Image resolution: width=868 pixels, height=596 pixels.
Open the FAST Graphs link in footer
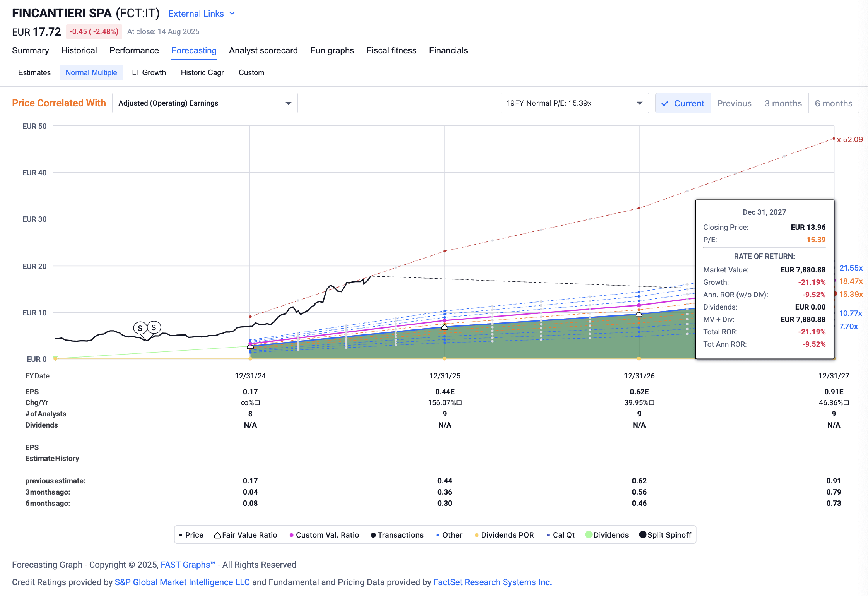coord(187,565)
